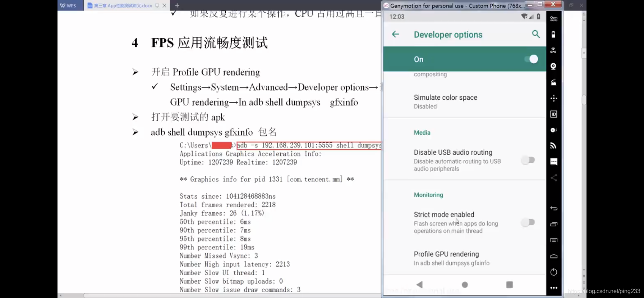Click the 'Uptime: 1207239 Realtime' line
Image resolution: width=644 pixels, height=298 pixels.
point(238,162)
